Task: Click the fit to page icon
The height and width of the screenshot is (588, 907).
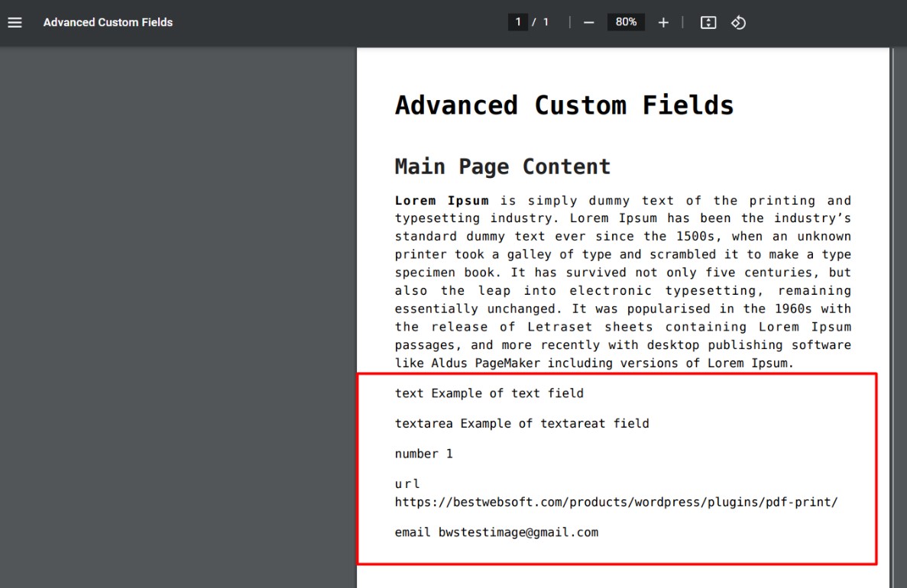Action: point(708,22)
